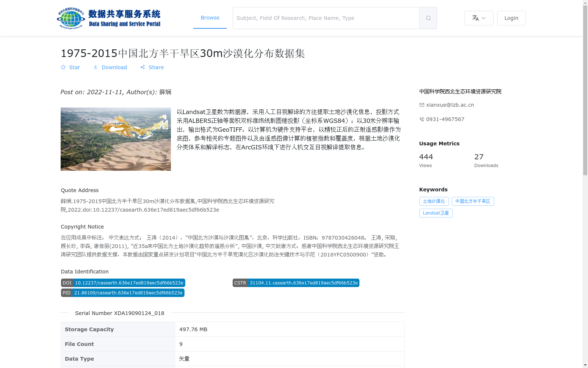Click the email envelope icon
588x368 pixels.
tap(422, 105)
